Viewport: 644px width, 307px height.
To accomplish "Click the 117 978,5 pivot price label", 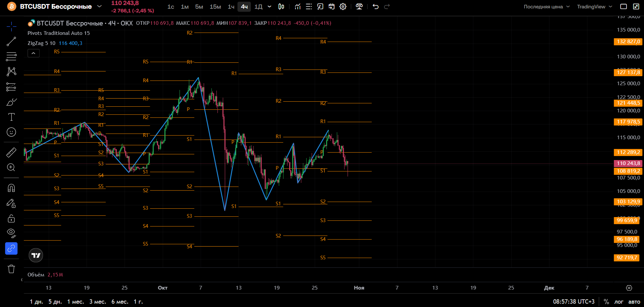I will point(628,122).
